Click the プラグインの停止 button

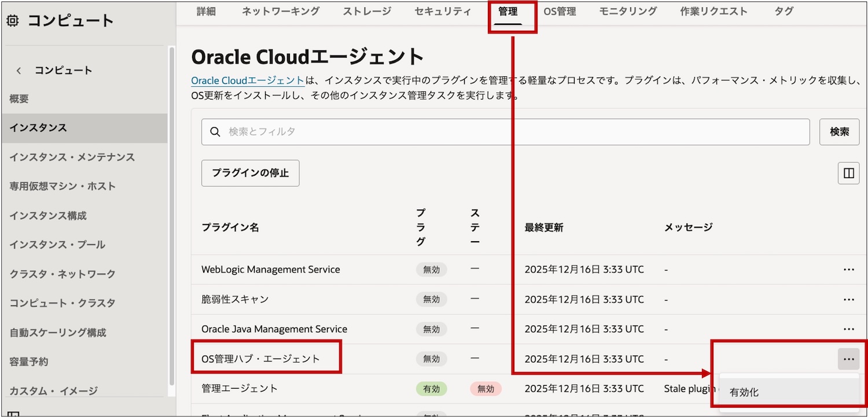pos(250,173)
